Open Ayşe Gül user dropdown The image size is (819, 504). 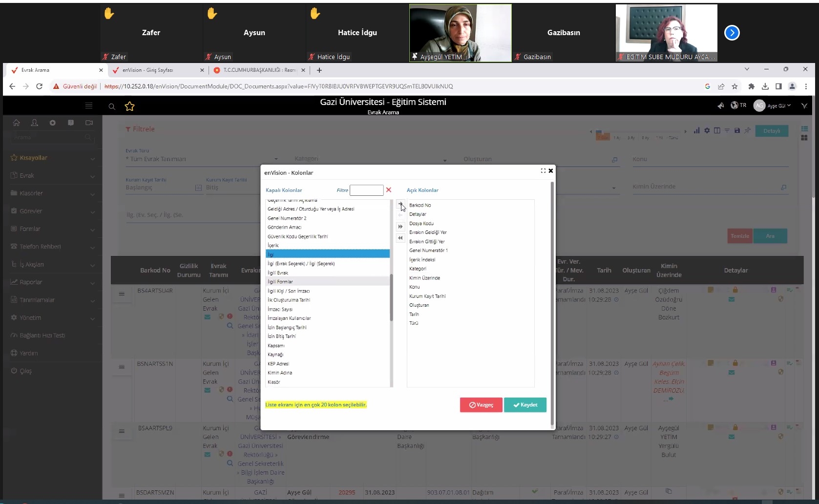click(x=773, y=105)
